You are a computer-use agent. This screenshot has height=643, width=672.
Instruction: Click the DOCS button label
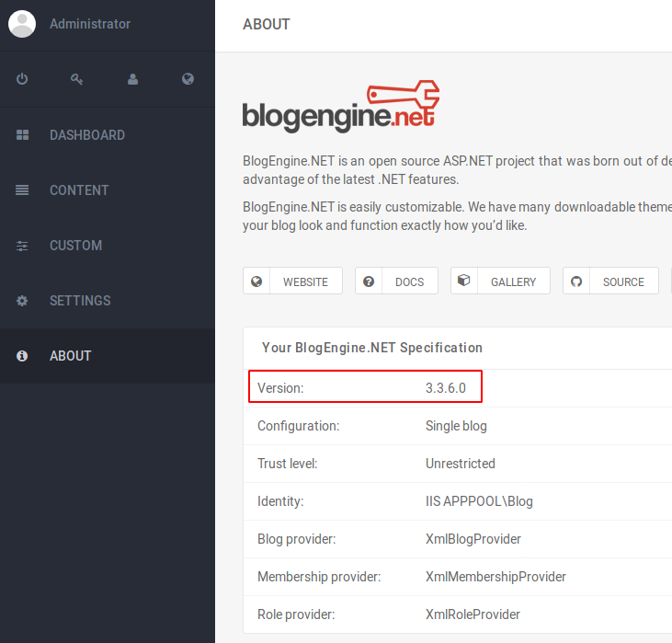(409, 281)
